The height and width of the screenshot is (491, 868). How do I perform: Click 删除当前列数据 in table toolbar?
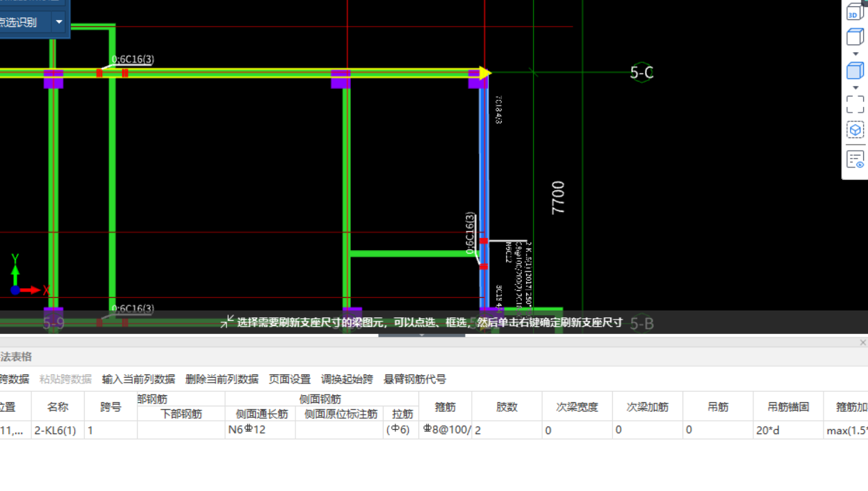tap(222, 379)
